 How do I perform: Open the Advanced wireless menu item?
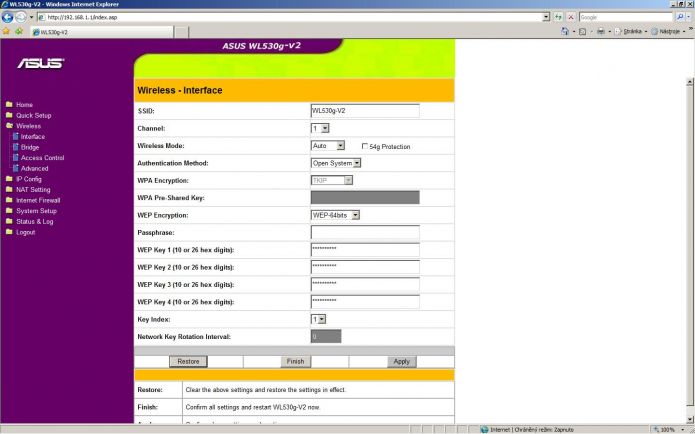tap(35, 168)
